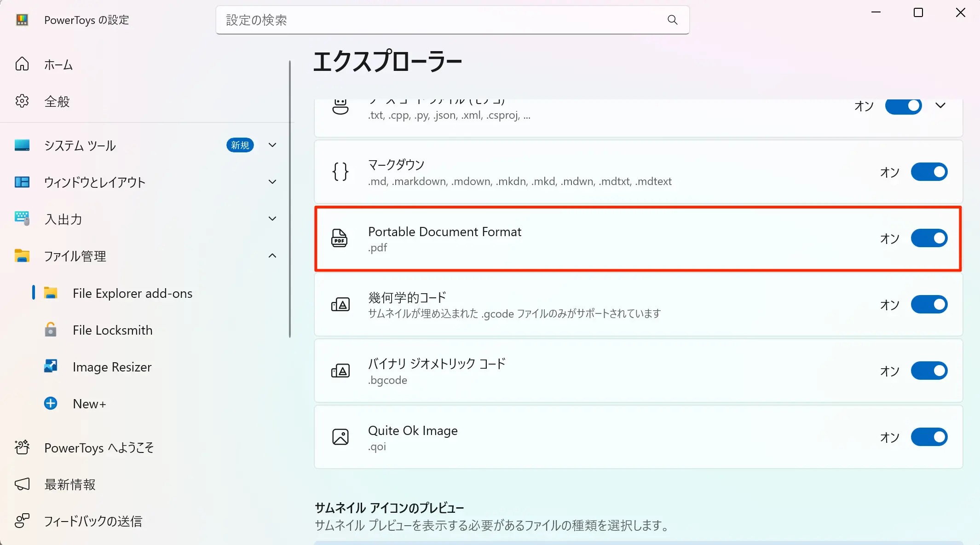This screenshot has width=980, height=545.
Task: Click フィードバックの送信 send feedback link
Action: (93, 521)
